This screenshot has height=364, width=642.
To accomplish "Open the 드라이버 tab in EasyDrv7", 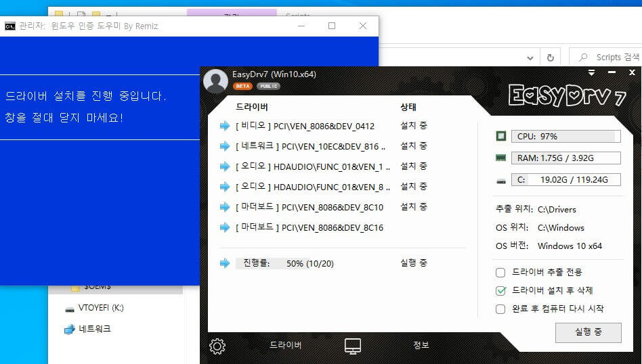I will pyautogui.click(x=286, y=345).
